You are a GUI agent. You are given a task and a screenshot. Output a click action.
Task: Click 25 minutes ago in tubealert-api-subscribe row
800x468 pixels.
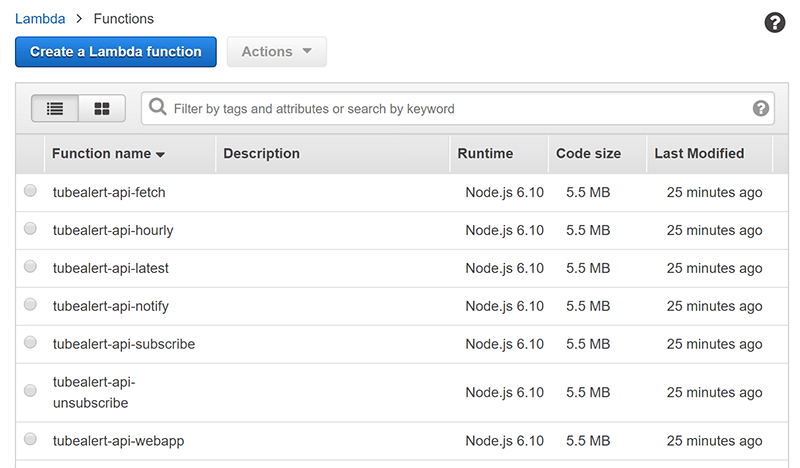point(714,344)
